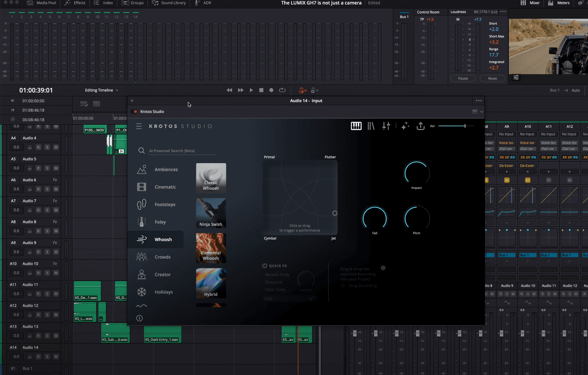The image size is (588, 375).
Task: Solo the Audio 12 track
Action: tap(47, 315)
